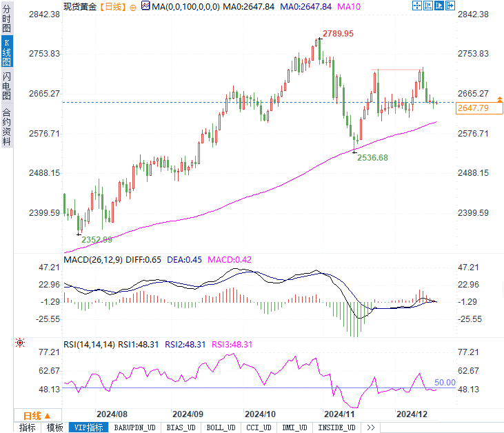The image size is (504, 433).
Task: Click the pink horizontal resistance line
Action: [x=395, y=70]
